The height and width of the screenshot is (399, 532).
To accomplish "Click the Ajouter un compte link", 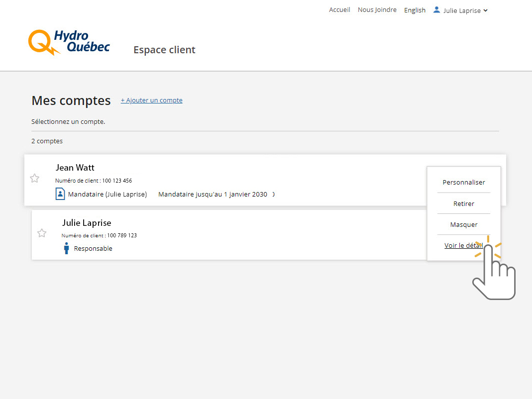I will click(x=151, y=100).
